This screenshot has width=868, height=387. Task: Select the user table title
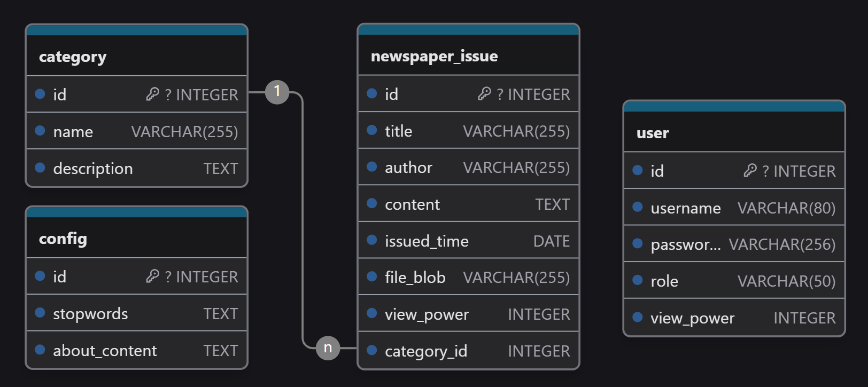click(653, 133)
